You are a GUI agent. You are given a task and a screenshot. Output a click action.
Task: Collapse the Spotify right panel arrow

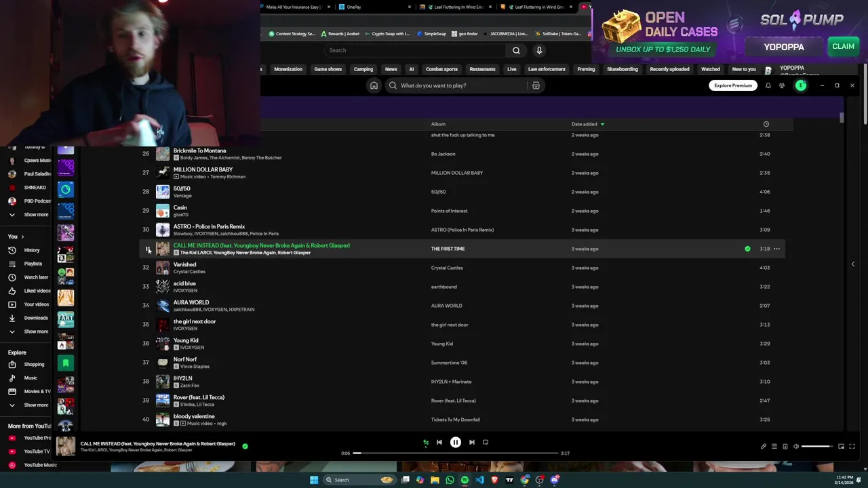point(853,264)
